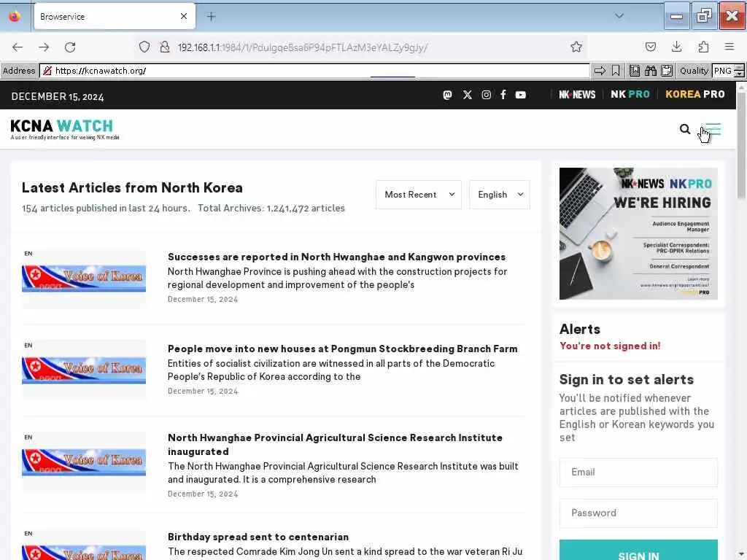
Task: Open Pongmun Stockbreeding Branch Farm article
Action: tap(342, 349)
